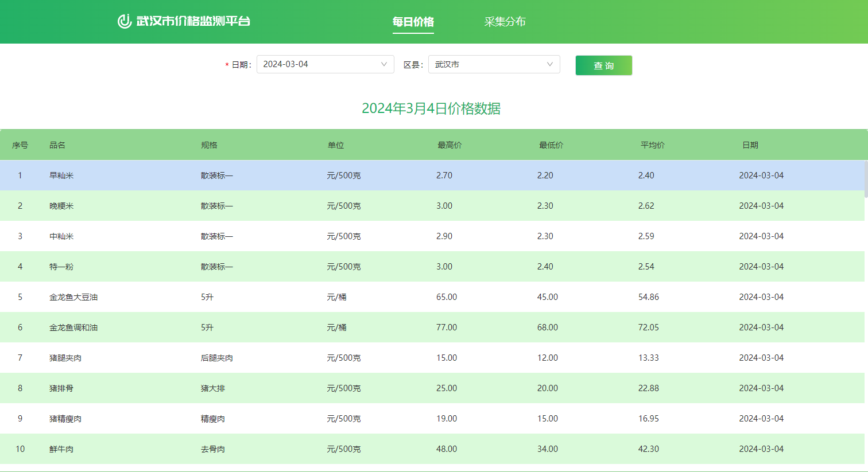Click the table's vertical scrollbar thumb
868x472 pixels.
[866, 179]
